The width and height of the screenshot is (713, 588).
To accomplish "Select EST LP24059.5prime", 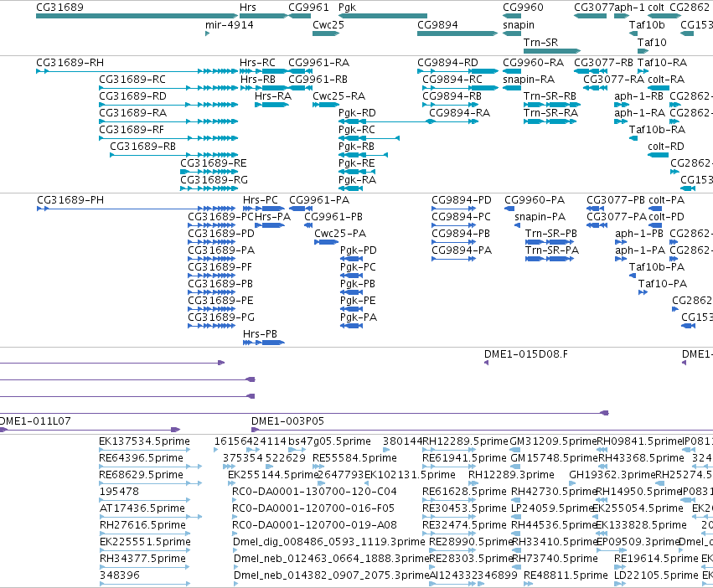I will (x=516, y=517).
